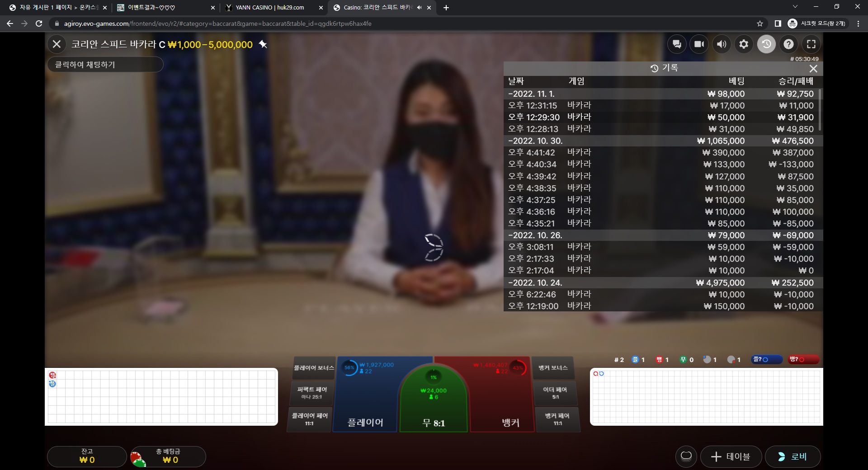Switch to YANN CASINO browser tab
The image size is (868, 470).
pyautogui.click(x=270, y=8)
